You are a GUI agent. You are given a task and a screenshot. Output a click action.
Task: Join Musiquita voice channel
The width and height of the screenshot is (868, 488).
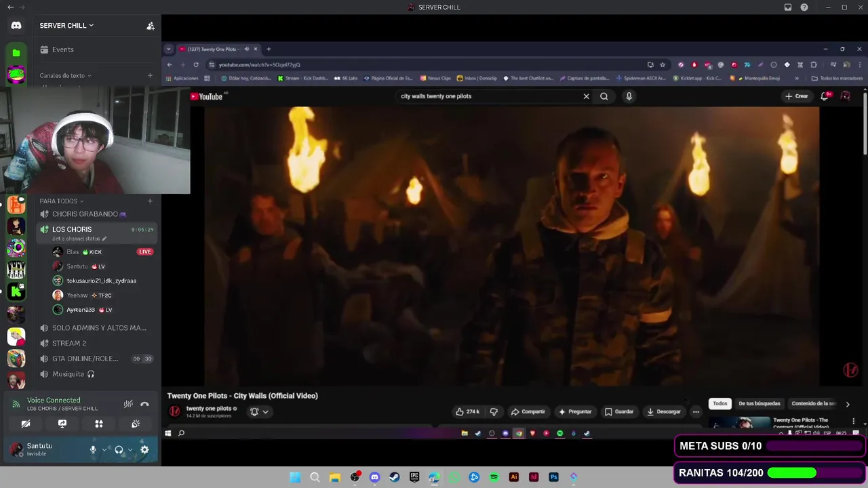pos(68,374)
